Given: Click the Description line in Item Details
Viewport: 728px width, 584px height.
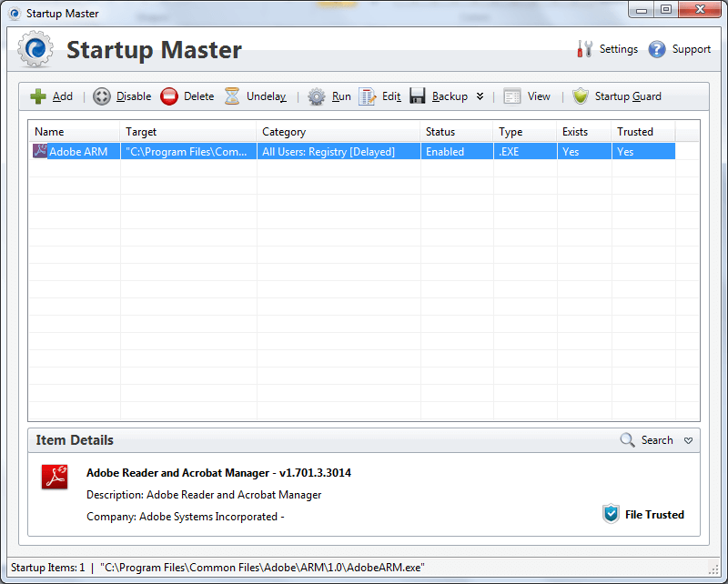Looking at the screenshot, I should click(204, 495).
